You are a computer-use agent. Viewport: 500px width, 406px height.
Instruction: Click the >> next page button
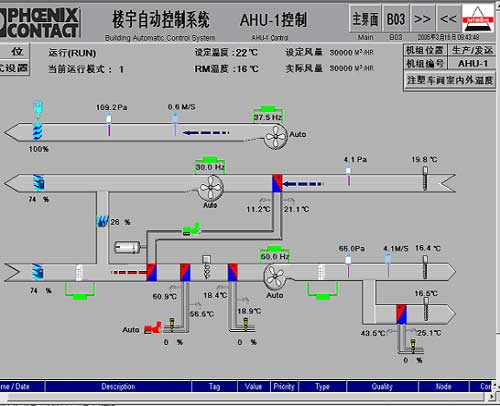tap(422, 19)
